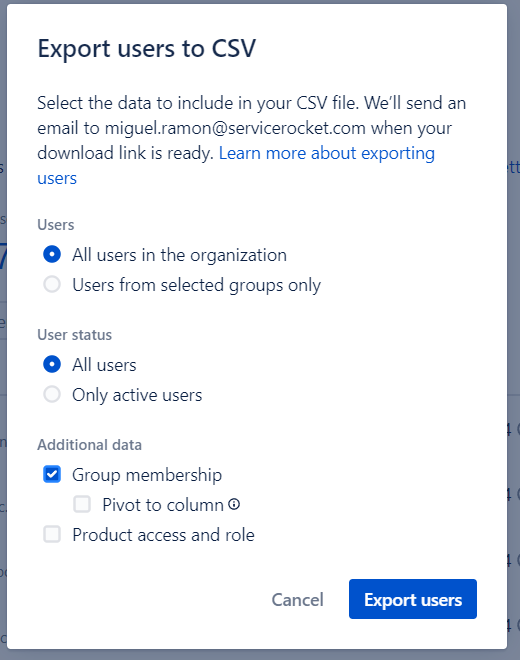Select All users in the organization radio

point(52,254)
